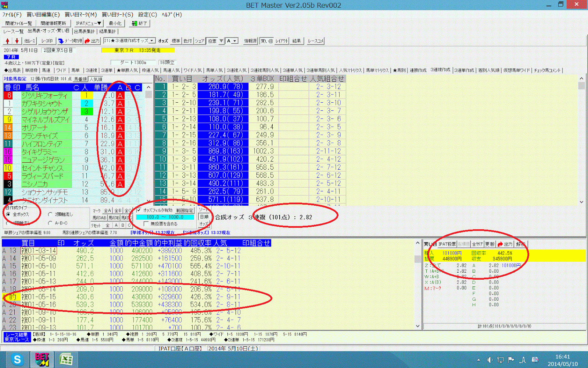Click 全A mark button
588x368 pixels.
pyautogui.click(x=107, y=210)
